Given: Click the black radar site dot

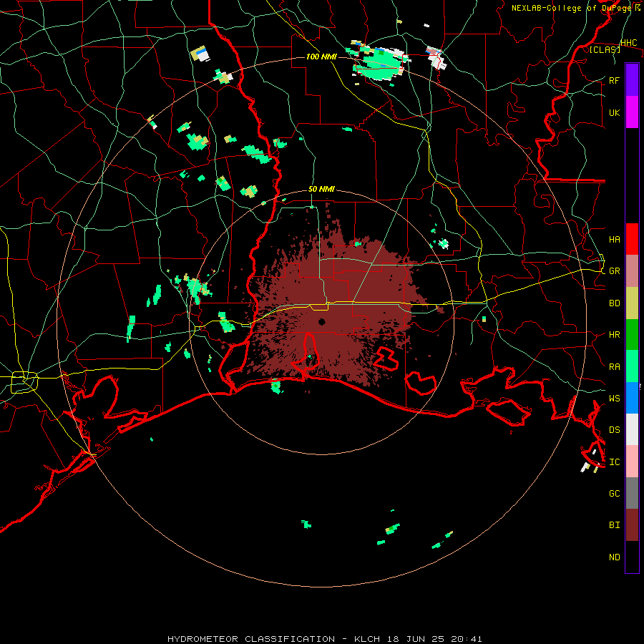Looking at the screenshot, I should [x=321, y=321].
